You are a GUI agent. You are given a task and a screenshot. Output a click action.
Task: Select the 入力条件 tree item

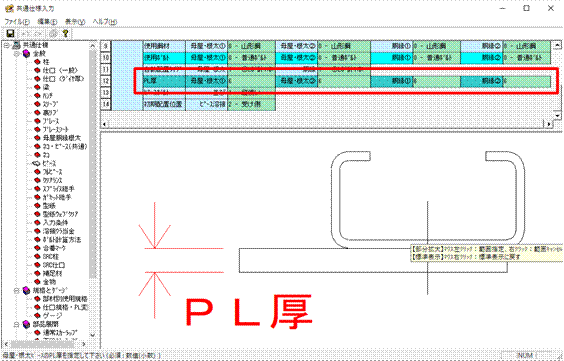click(54, 223)
